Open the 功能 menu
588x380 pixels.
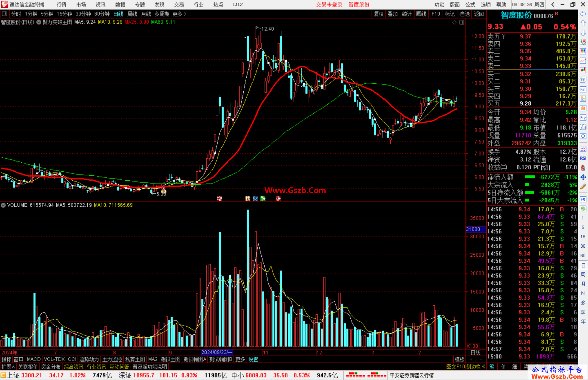click(439, 4)
